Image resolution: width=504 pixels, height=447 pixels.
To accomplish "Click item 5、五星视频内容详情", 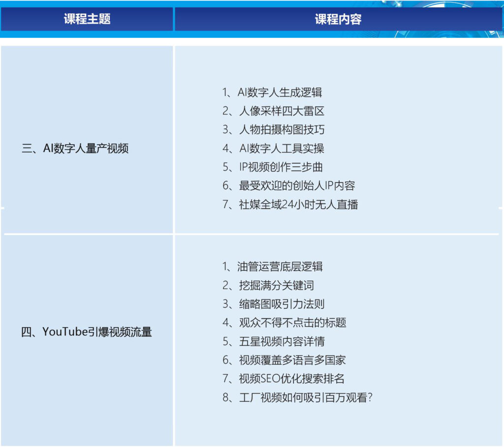I will [273, 341].
